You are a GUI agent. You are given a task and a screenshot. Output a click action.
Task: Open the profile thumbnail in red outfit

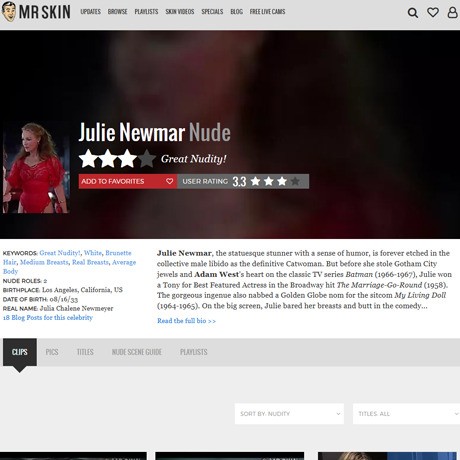[36, 168]
